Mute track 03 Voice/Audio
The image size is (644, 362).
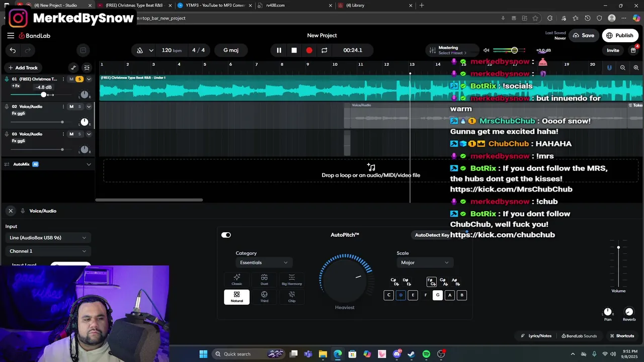point(71,134)
